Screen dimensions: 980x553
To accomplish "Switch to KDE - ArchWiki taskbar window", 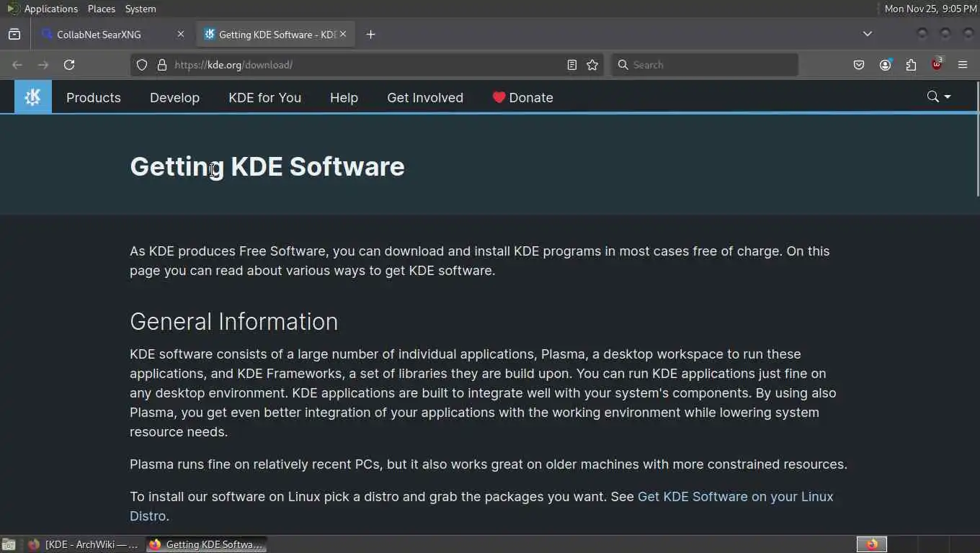I will tap(83, 544).
